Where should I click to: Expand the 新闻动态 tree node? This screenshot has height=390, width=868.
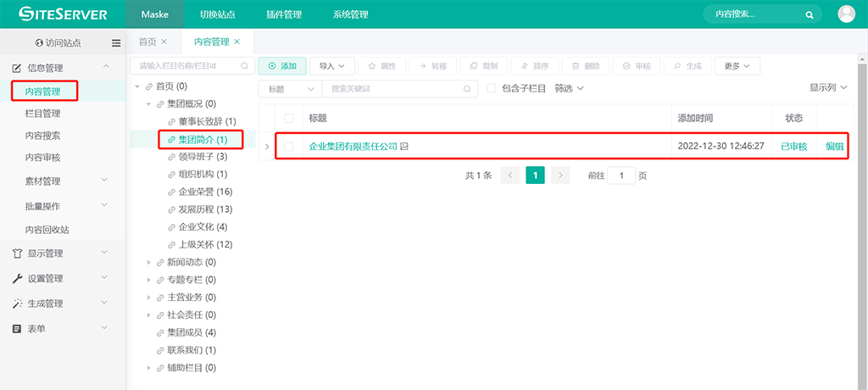149,263
